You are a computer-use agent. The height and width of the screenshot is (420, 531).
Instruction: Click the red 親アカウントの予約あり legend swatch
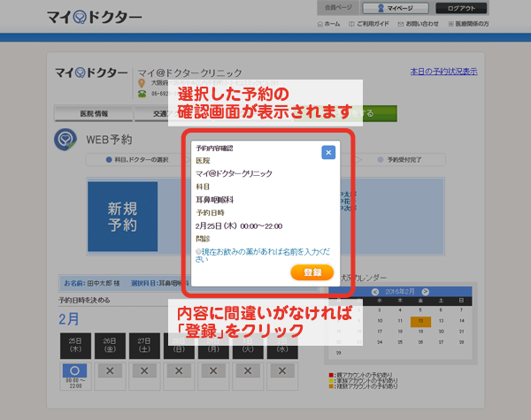331,375
